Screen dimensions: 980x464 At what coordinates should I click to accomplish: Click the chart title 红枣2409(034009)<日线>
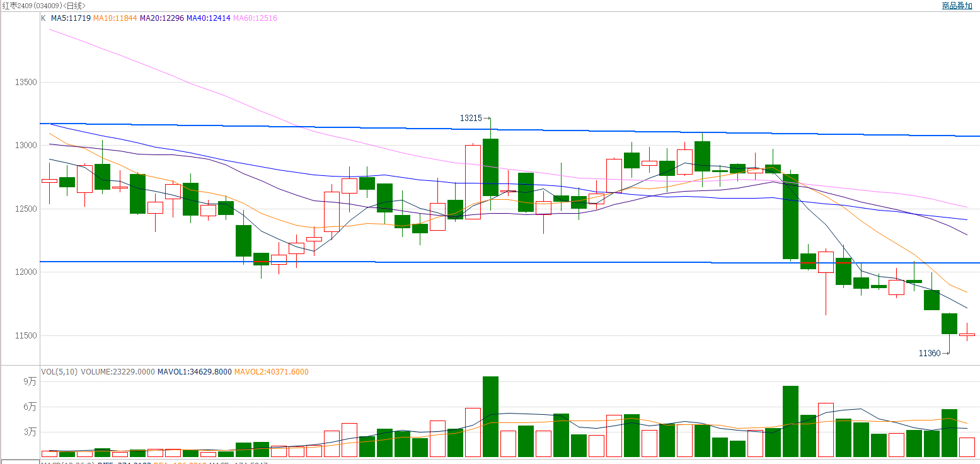(43, 6)
